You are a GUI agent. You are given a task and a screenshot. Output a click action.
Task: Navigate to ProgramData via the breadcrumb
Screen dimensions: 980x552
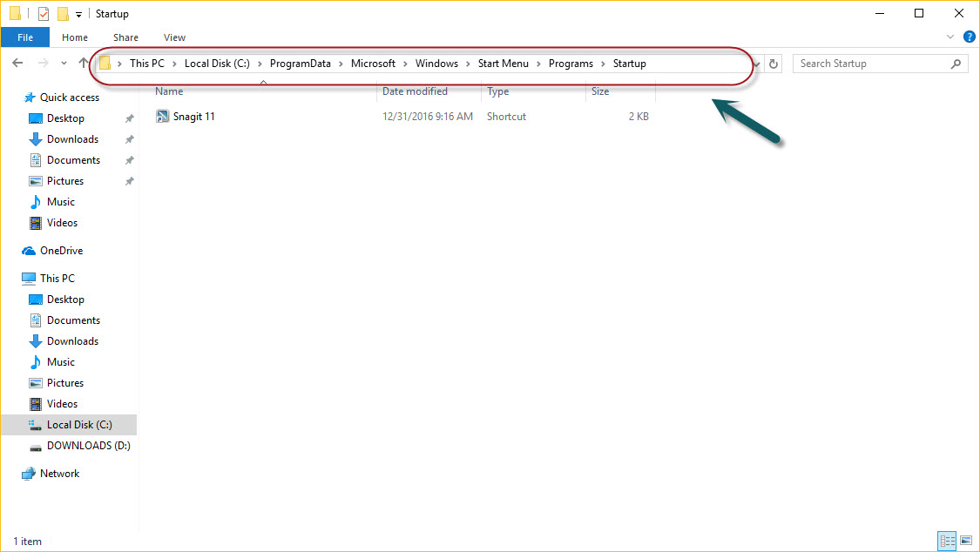tap(300, 63)
